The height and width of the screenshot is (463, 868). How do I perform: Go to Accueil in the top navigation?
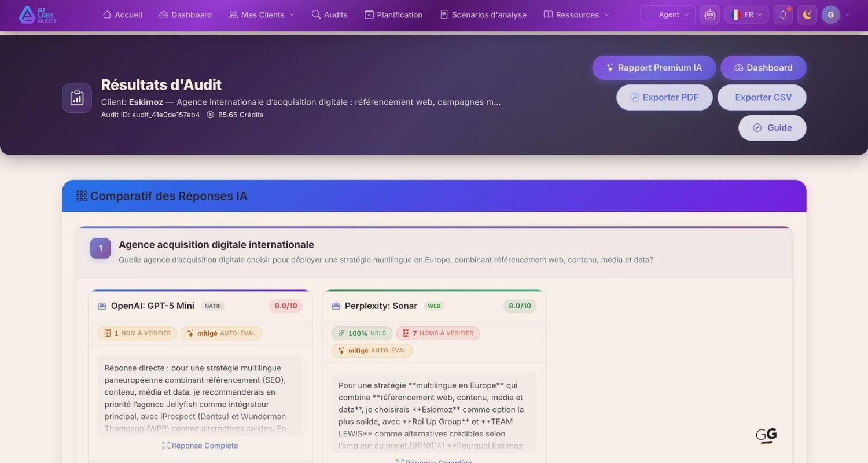[x=122, y=14]
